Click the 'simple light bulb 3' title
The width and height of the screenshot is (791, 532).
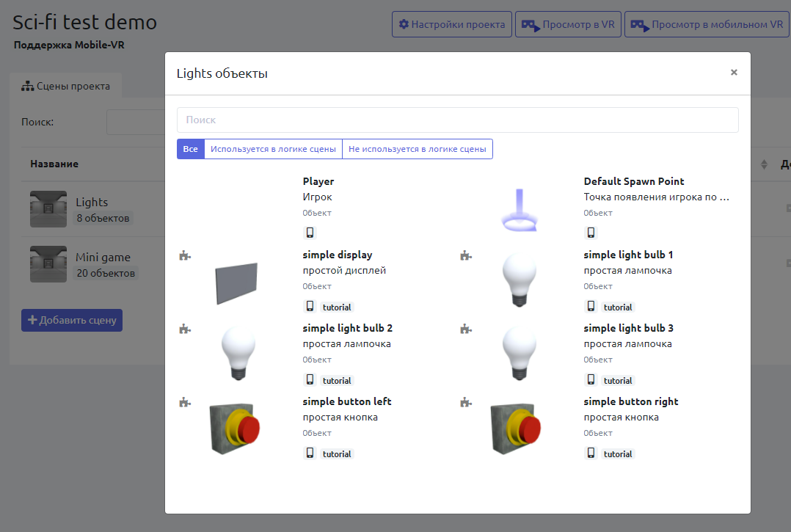(629, 328)
